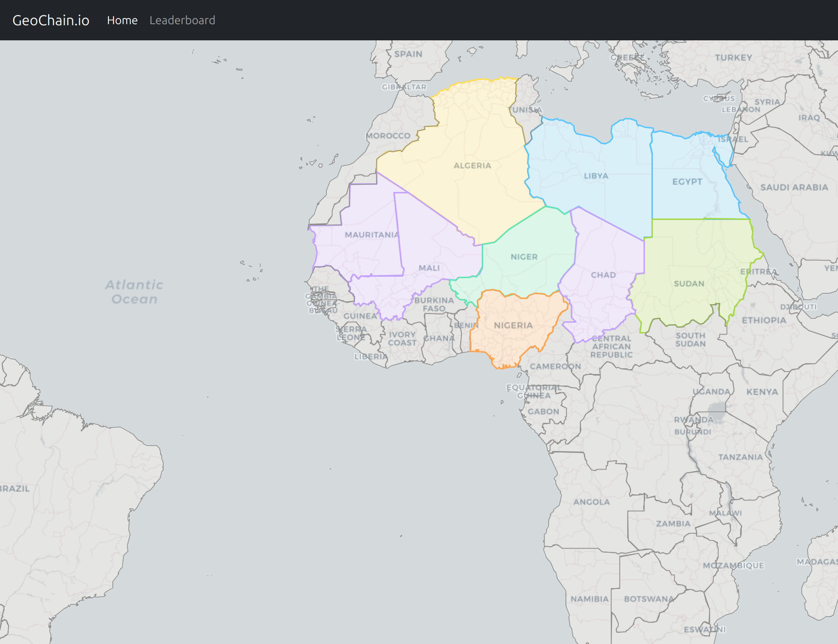838x644 pixels.
Task: Click the Iraq country label
Action: (x=809, y=118)
